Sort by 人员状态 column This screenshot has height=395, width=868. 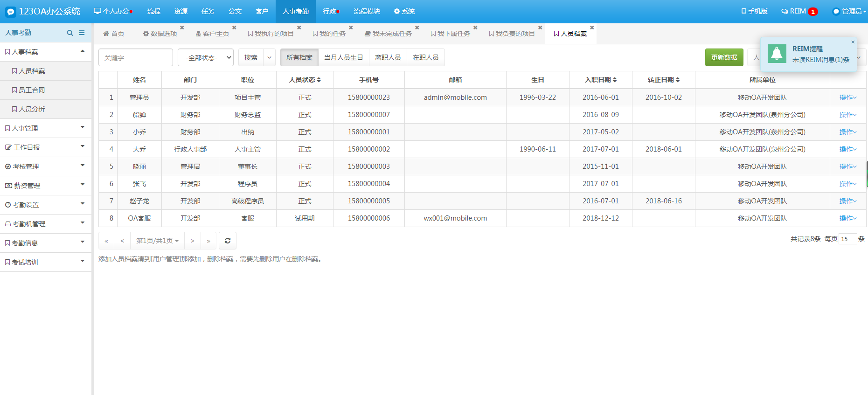(305, 80)
